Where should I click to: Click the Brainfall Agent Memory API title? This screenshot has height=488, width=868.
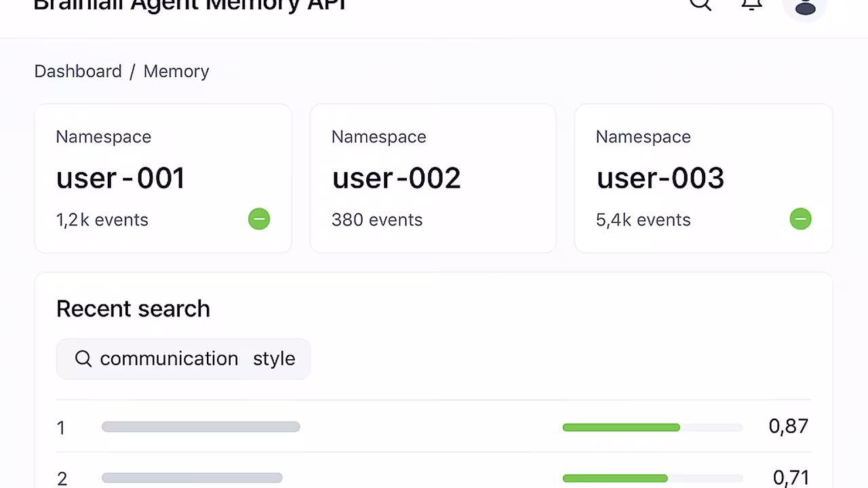pos(190,5)
